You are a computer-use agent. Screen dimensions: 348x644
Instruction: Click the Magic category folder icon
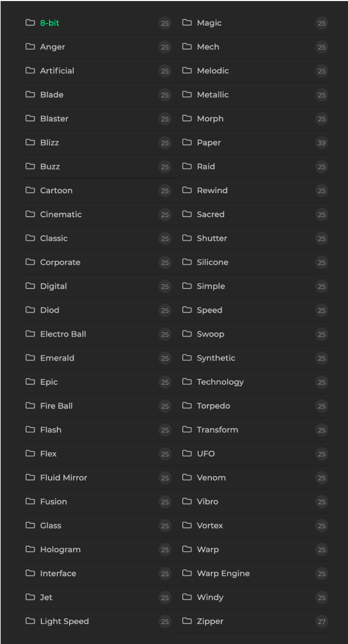tap(187, 23)
